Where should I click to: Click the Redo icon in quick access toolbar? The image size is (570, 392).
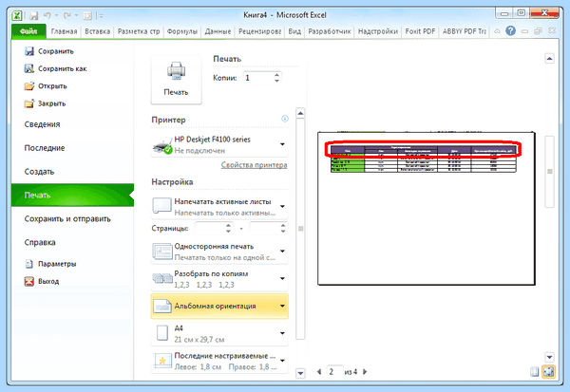tap(66, 15)
